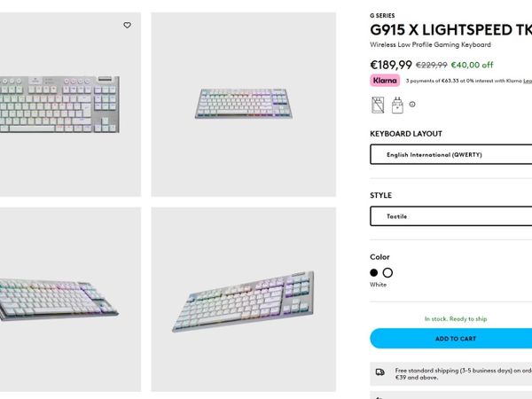The width and height of the screenshot is (532, 399).
Task: View the small front-facing keyboard image
Action: click(243, 103)
